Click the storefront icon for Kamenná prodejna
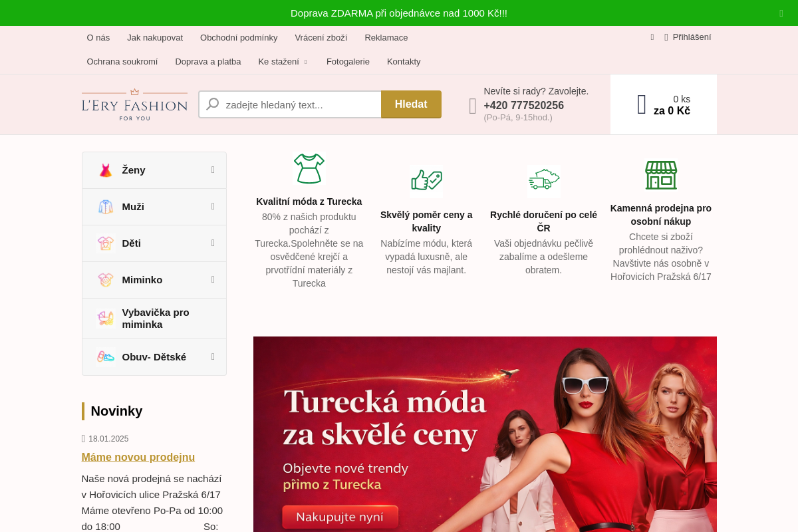798x532 pixels. [661, 175]
